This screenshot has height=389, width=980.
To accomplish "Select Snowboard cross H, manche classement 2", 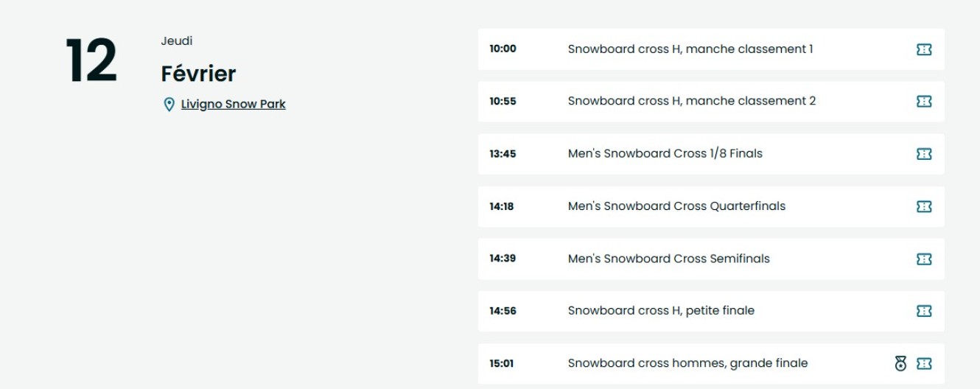I will [x=691, y=101].
